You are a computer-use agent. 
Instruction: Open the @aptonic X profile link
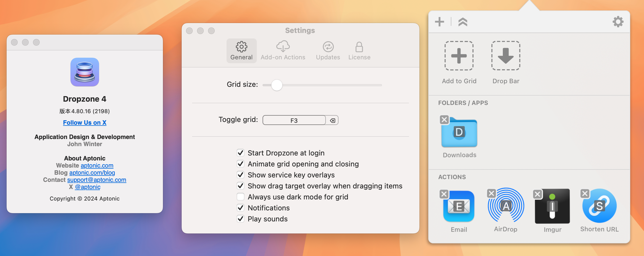point(88,187)
